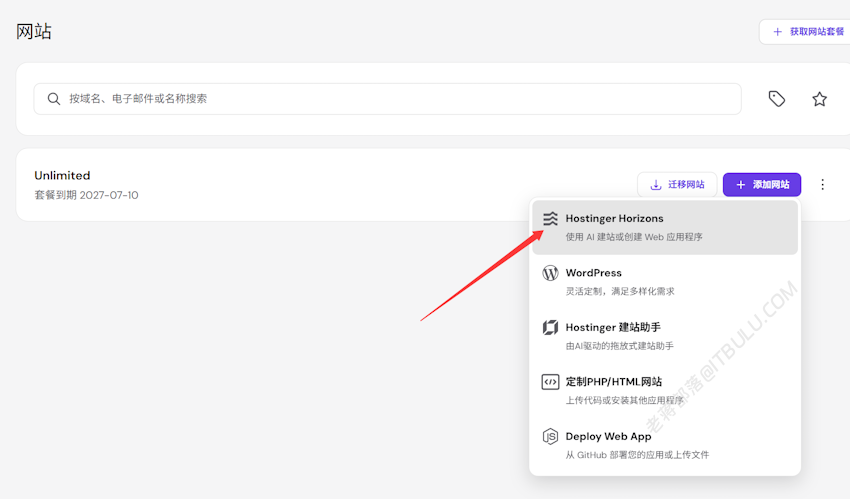Click the 使用 AI 建站或创建 Web 应用程序 description
Image resolution: width=850 pixels, height=499 pixels.
pyautogui.click(x=634, y=237)
